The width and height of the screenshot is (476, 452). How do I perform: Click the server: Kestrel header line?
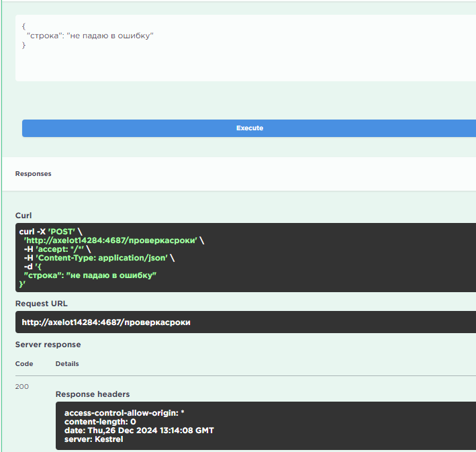93,439
